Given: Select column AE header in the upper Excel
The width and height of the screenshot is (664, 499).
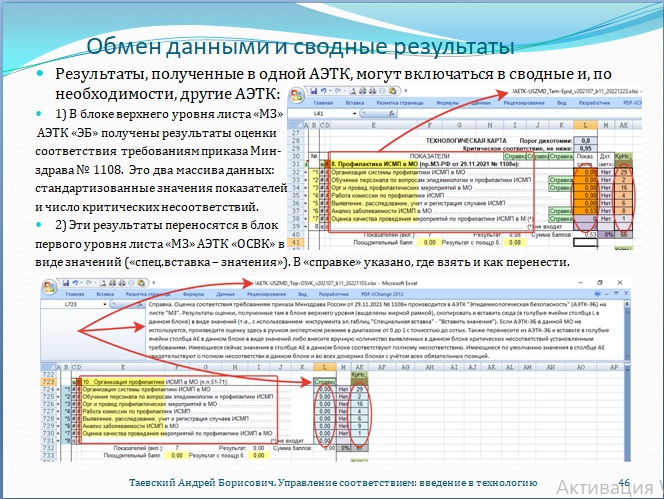Looking at the screenshot, I should 623,125.
